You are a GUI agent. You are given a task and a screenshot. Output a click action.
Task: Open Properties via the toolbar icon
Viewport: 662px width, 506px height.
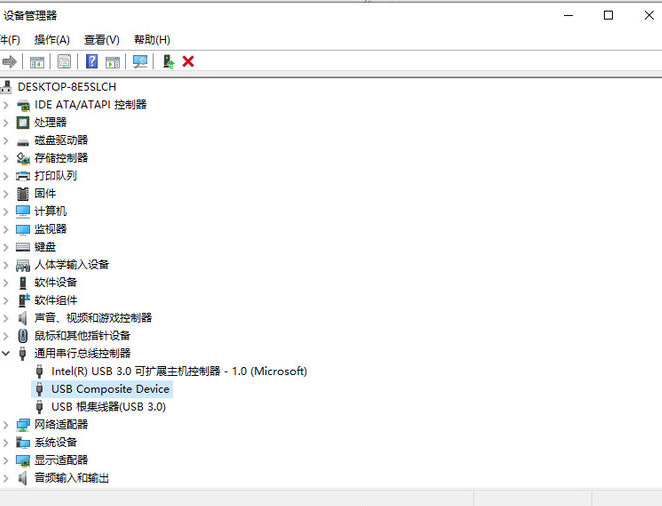point(64,62)
